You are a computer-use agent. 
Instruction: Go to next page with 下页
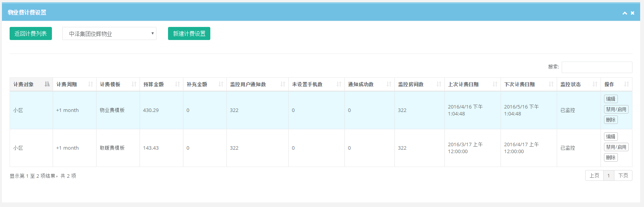point(623,175)
